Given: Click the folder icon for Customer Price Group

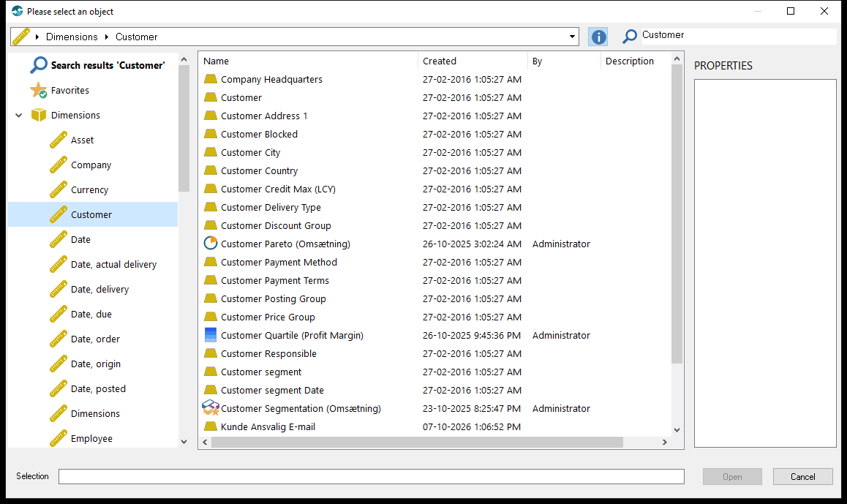Looking at the screenshot, I should pyautogui.click(x=211, y=317).
